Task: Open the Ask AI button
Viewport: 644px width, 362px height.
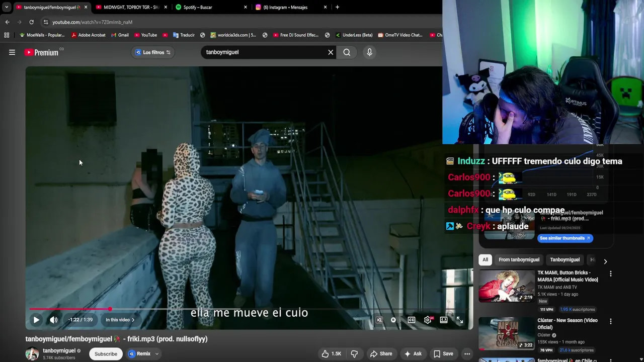Action: [413, 354]
